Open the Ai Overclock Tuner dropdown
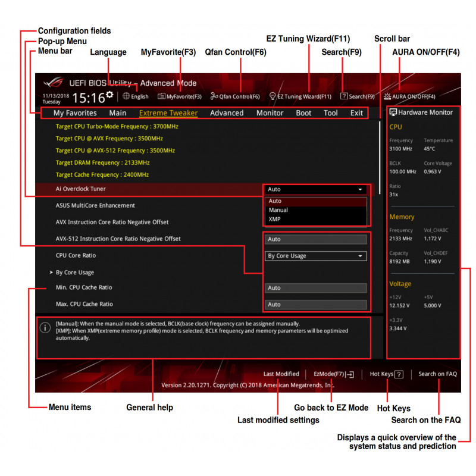This screenshot has width=476, height=476. (x=316, y=189)
